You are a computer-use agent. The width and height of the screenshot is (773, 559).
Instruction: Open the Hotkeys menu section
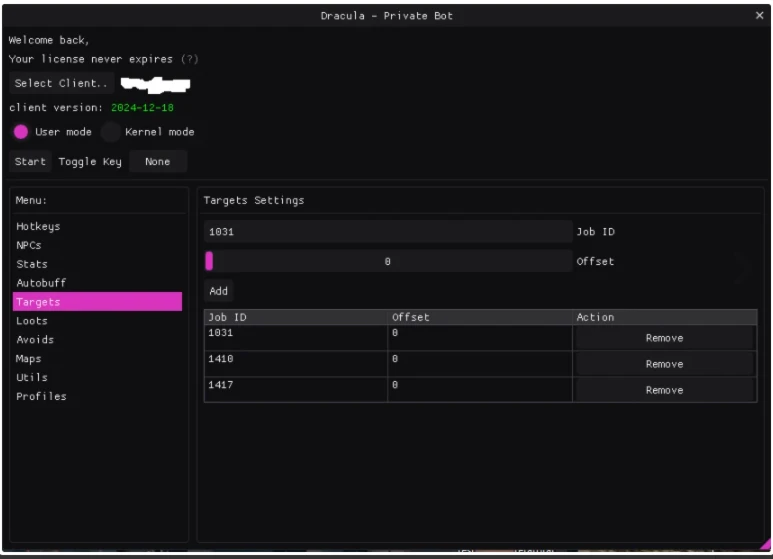pyautogui.click(x=38, y=227)
